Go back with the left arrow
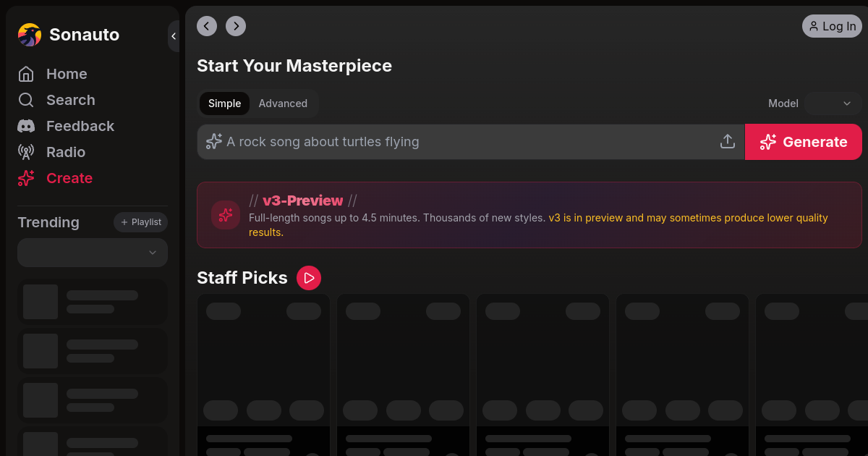Screen dimensions: 868x456 207,26
